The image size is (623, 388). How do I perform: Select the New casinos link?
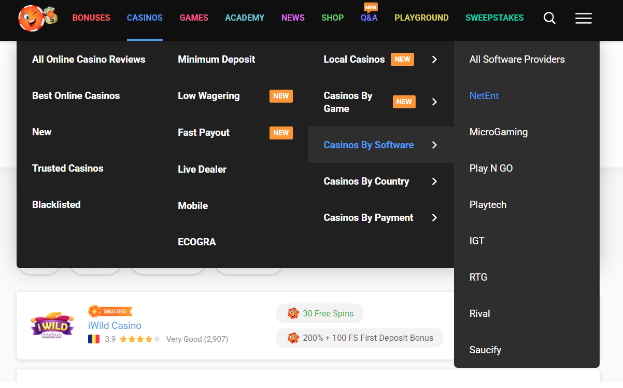tap(42, 132)
